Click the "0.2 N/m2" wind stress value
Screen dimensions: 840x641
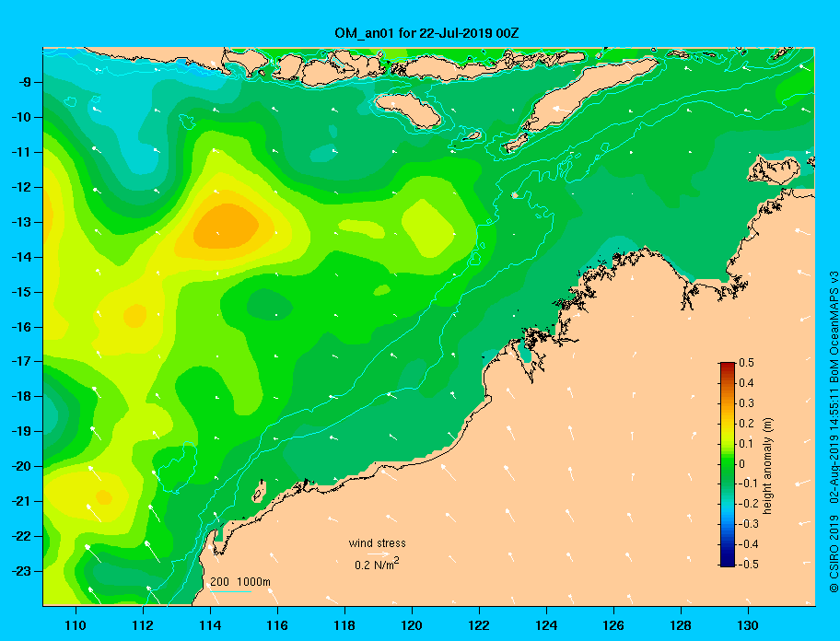pos(377,565)
